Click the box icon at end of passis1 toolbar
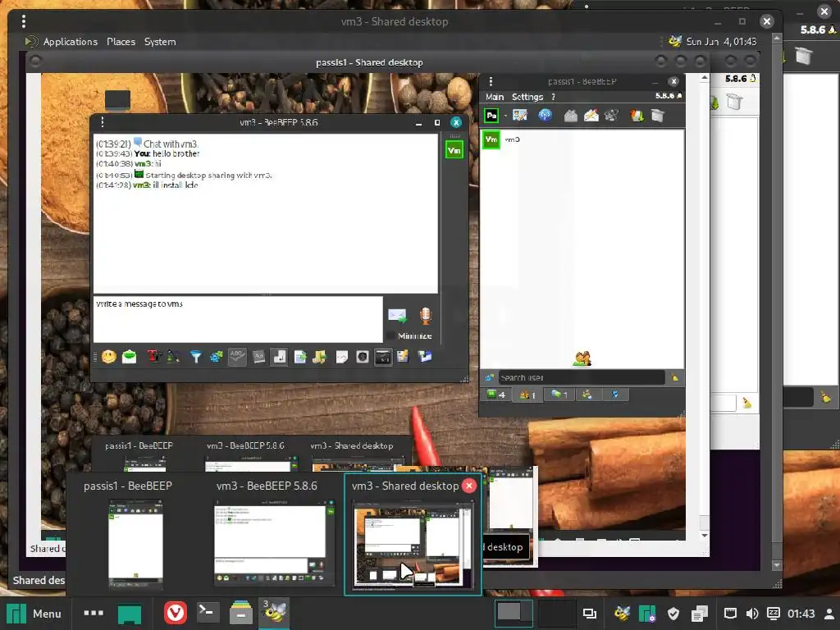The height and width of the screenshot is (630, 840). (x=657, y=115)
